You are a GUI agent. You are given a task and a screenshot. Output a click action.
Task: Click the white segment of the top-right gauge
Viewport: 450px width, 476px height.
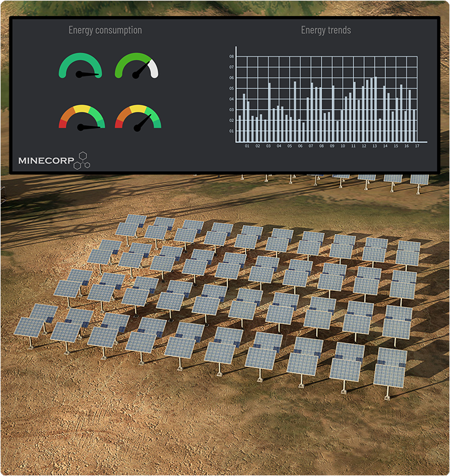(155, 69)
